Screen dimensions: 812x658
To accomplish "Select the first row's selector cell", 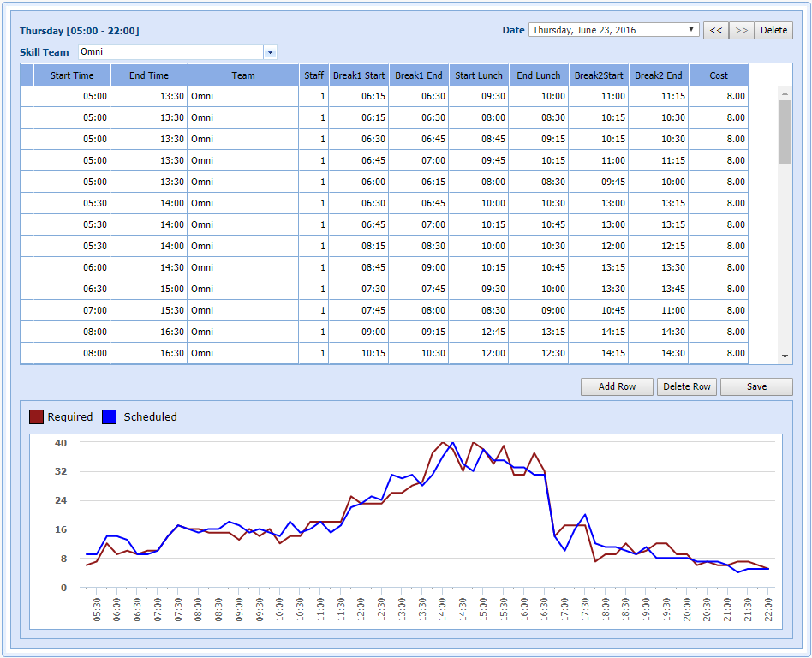I will coord(27,96).
